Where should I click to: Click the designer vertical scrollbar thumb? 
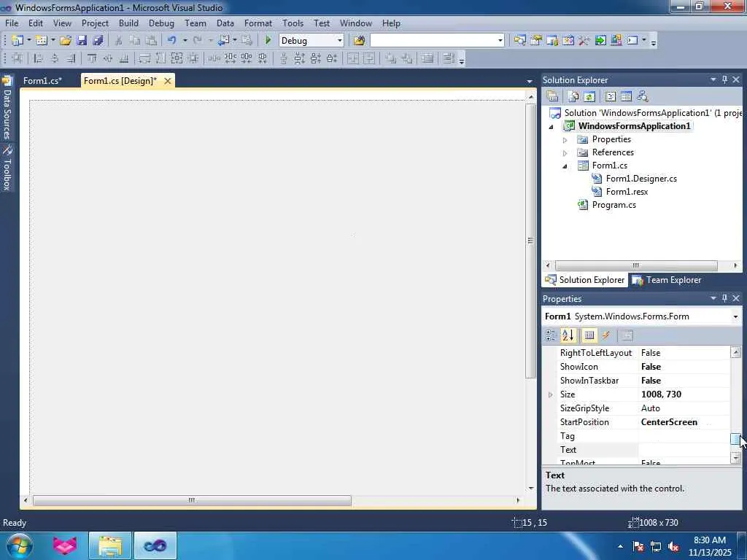coord(531,241)
